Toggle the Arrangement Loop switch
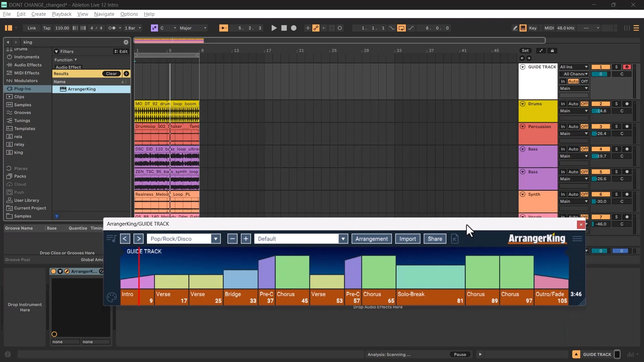This screenshot has width=644, height=362. [401, 28]
